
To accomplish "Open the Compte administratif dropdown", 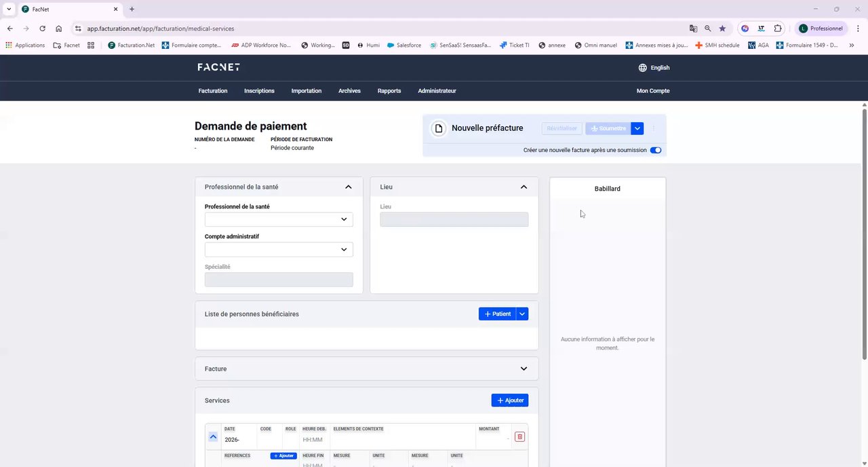I will point(279,250).
